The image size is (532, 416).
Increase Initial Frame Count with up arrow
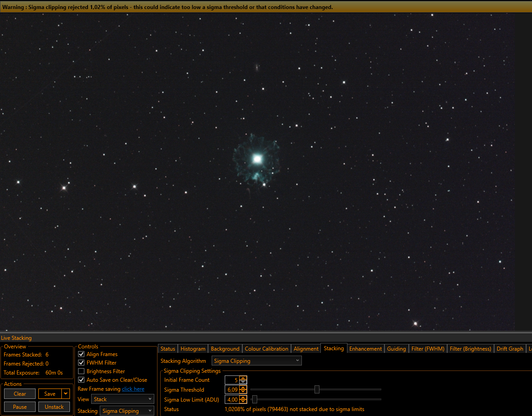[x=243, y=378]
